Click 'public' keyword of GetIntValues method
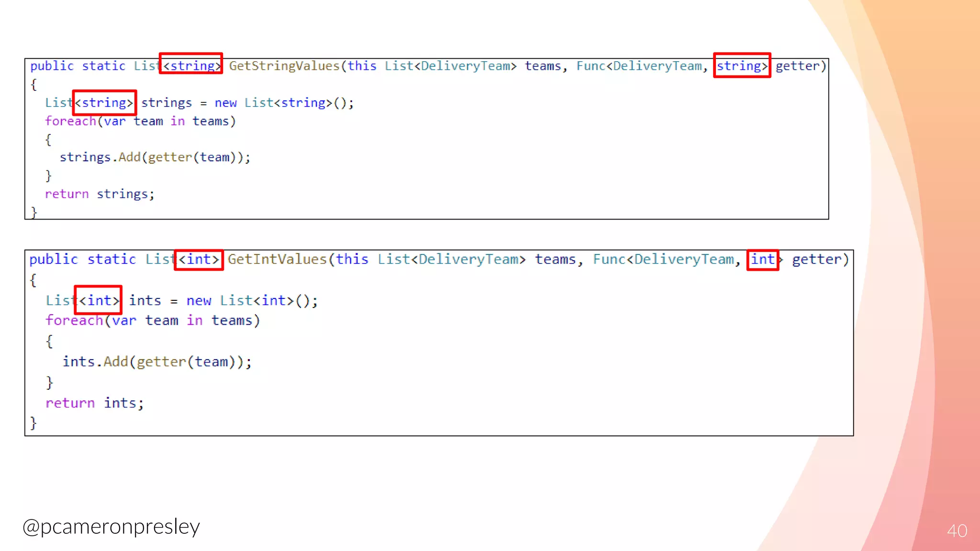The height and width of the screenshot is (551, 980). point(53,259)
